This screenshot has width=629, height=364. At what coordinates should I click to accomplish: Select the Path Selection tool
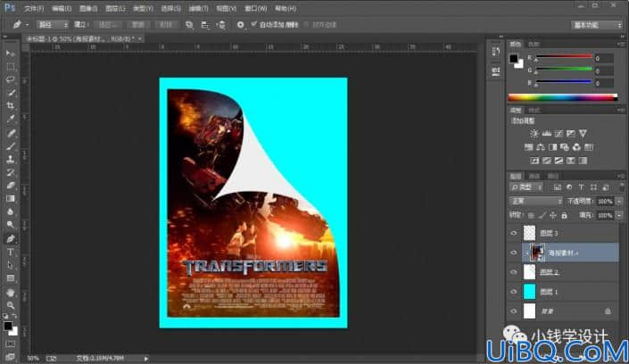tap(11, 265)
